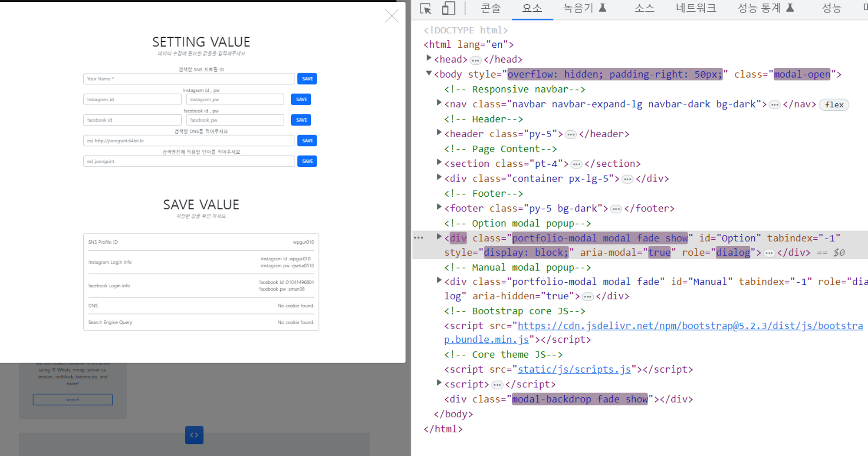Select the 'Bootstrap core JS' comment
This screenshot has width=868, height=456.
[515, 311]
